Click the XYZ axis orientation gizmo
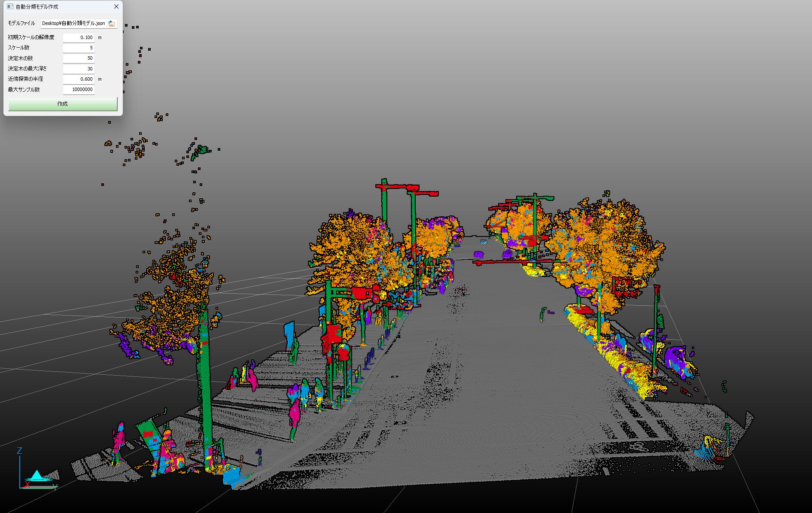Image resolution: width=812 pixels, height=513 pixels. [x=38, y=469]
